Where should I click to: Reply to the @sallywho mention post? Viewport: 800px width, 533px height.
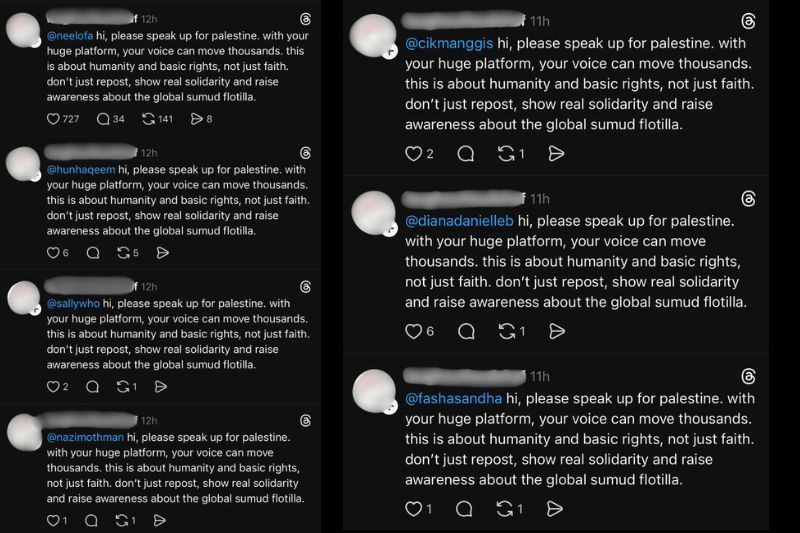(x=92, y=387)
